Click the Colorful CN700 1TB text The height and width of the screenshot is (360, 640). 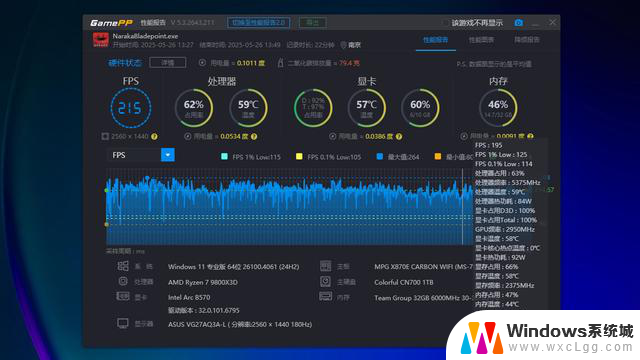point(404,282)
